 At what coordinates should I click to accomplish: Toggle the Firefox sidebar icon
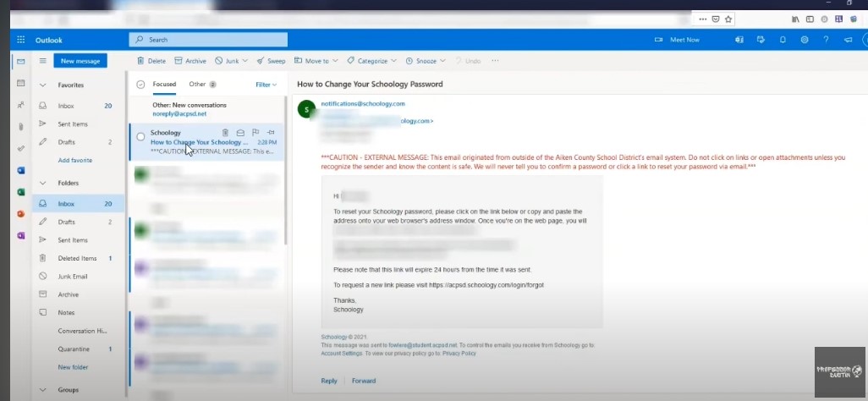pos(810,19)
